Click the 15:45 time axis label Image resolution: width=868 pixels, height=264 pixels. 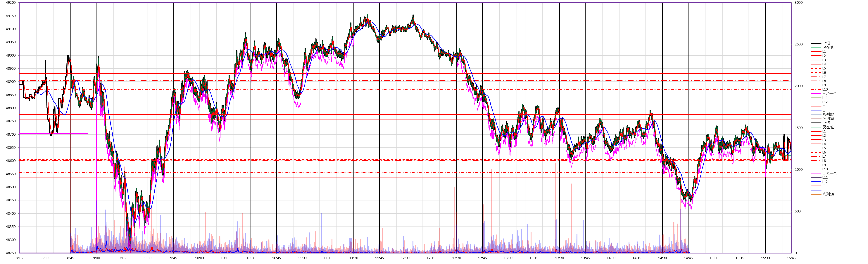(x=791, y=258)
